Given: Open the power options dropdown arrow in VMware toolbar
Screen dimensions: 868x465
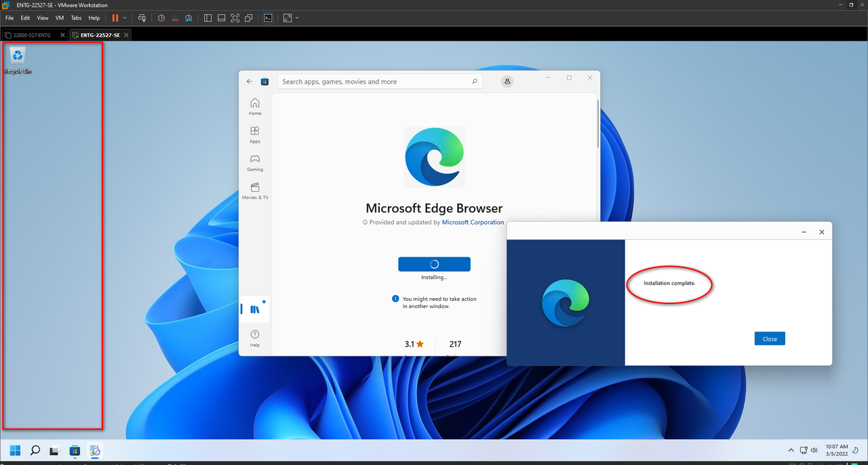Looking at the screenshot, I should pos(125,18).
